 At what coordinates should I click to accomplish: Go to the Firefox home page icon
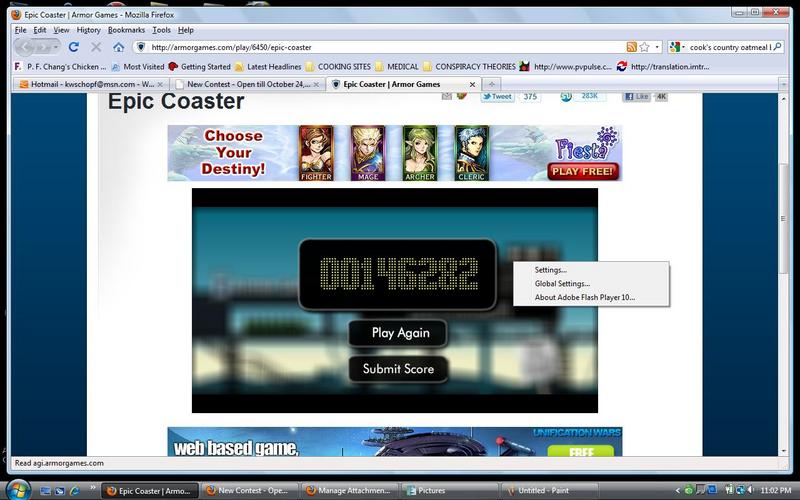tap(118, 47)
